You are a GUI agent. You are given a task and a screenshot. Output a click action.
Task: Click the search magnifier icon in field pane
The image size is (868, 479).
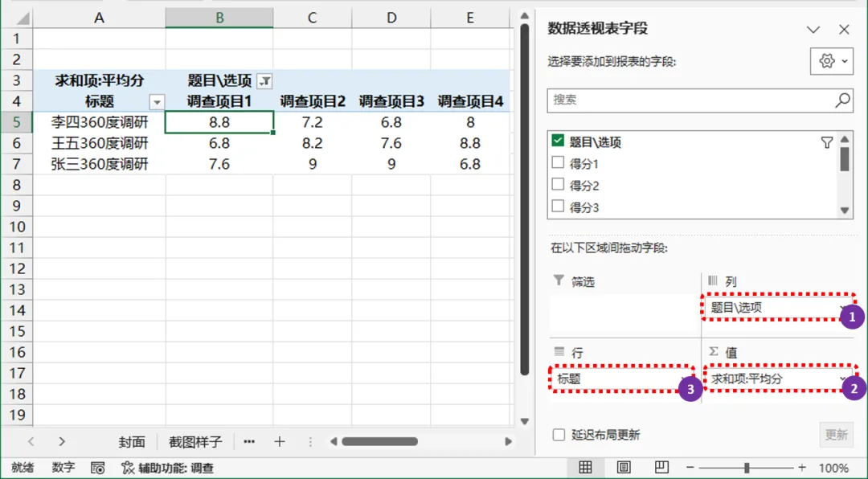842,100
